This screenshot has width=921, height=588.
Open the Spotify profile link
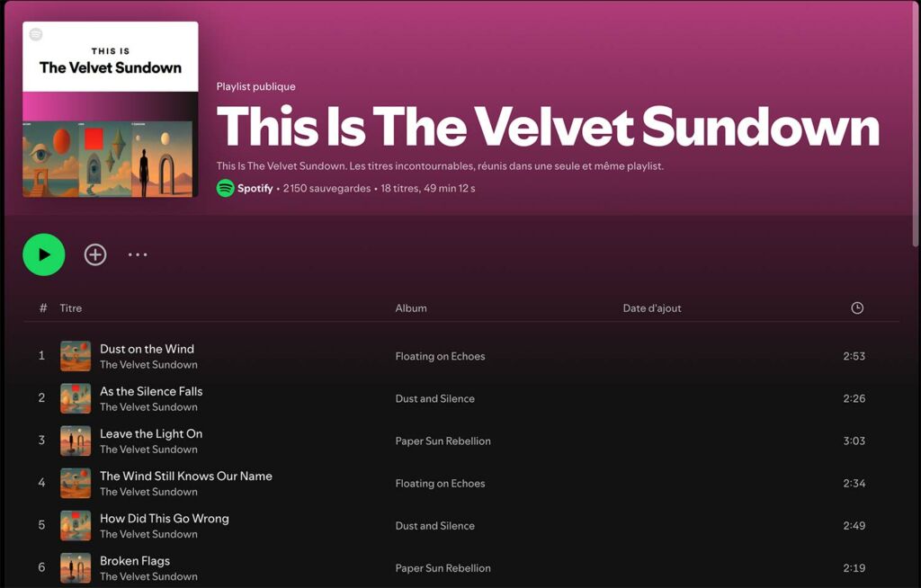255,189
